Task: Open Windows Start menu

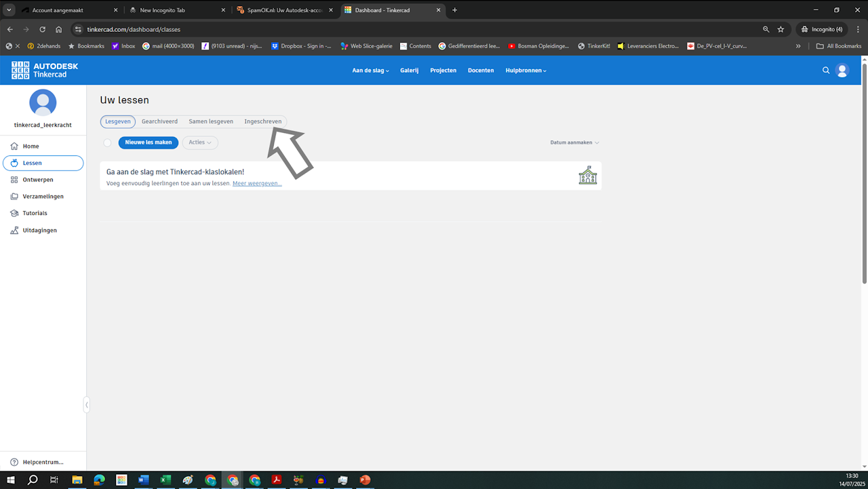Action: (11, 480)
